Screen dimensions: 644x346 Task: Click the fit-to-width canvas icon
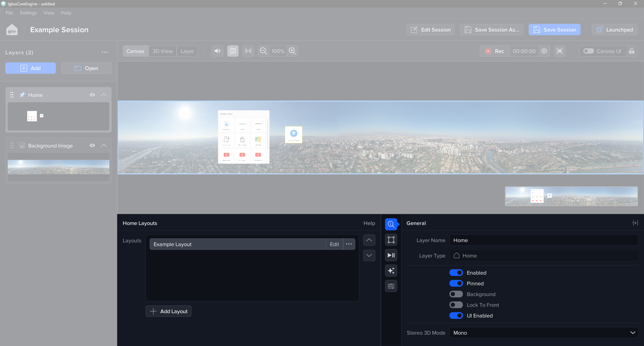tap(248, 51)
